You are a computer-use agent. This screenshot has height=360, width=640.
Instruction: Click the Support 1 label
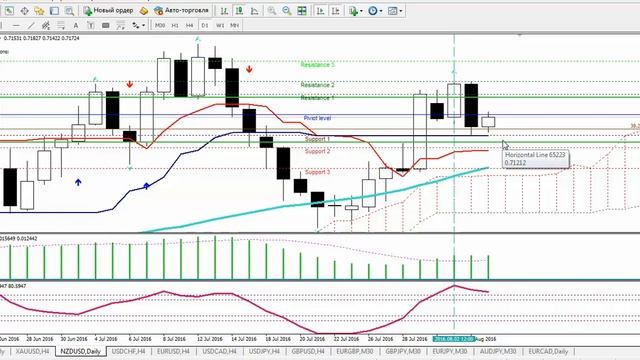click(317, 139)
